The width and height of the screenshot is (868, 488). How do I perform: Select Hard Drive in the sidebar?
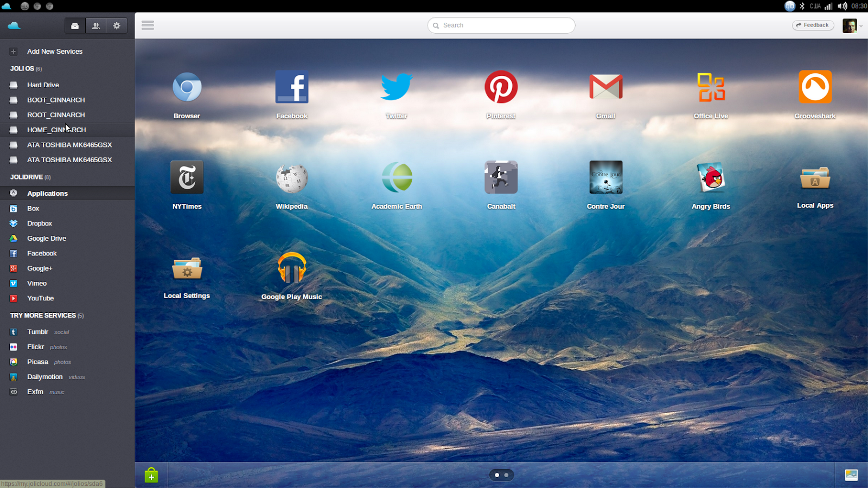pos(67,85)
